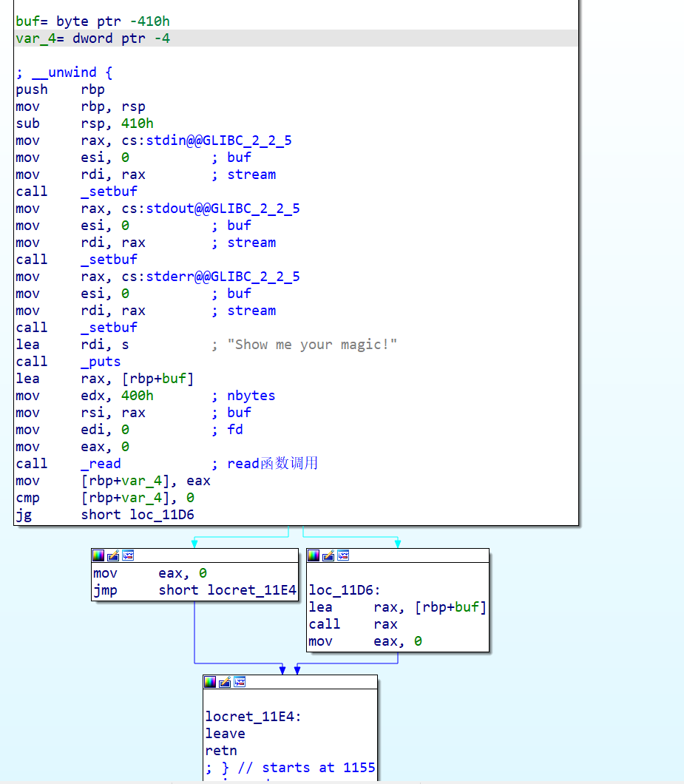Click the color palette icon on the locret_11E4 block

click(x=209, y=682)
